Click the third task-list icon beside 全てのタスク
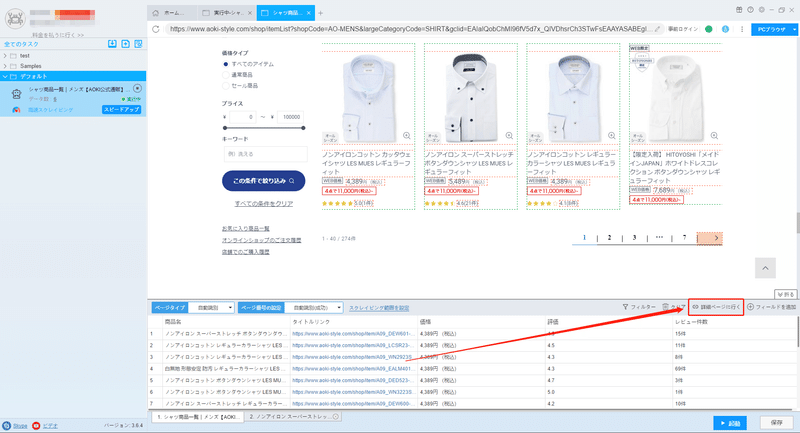 point(138,44)
